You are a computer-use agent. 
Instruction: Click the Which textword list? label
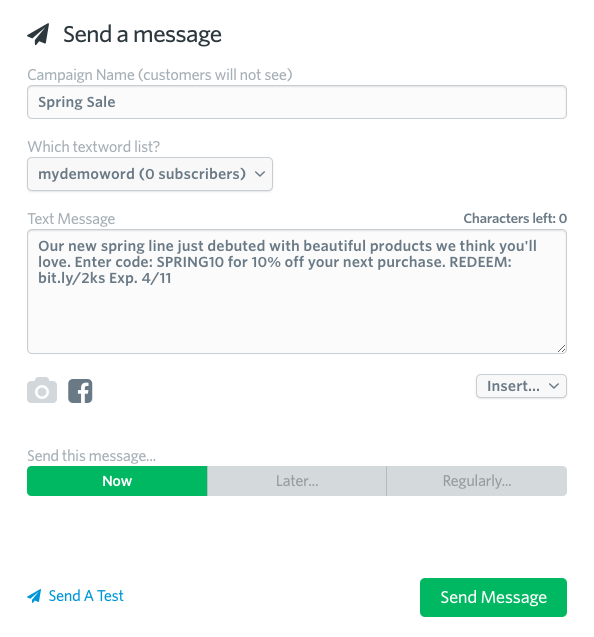pyautogui.click(x=93, y=147)
